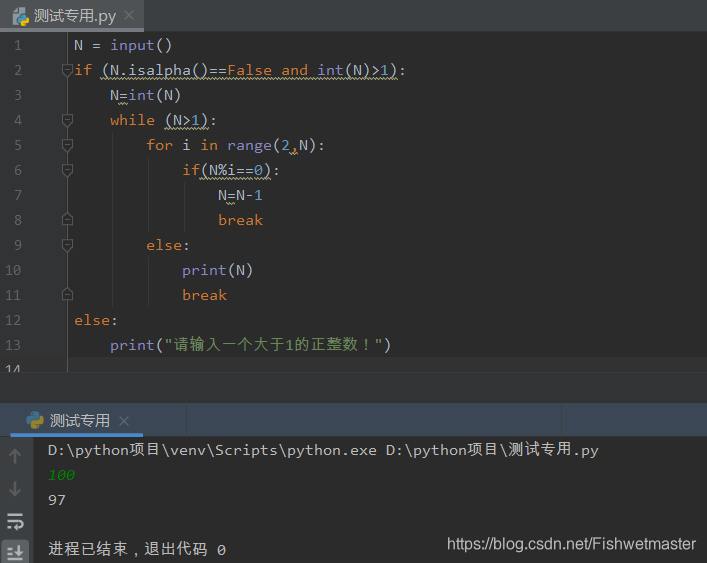The height and width of the screenshot is (563, 707).
Task: Click the string '请输入一个大于1的正整数！'
Action: click(273, 345)
